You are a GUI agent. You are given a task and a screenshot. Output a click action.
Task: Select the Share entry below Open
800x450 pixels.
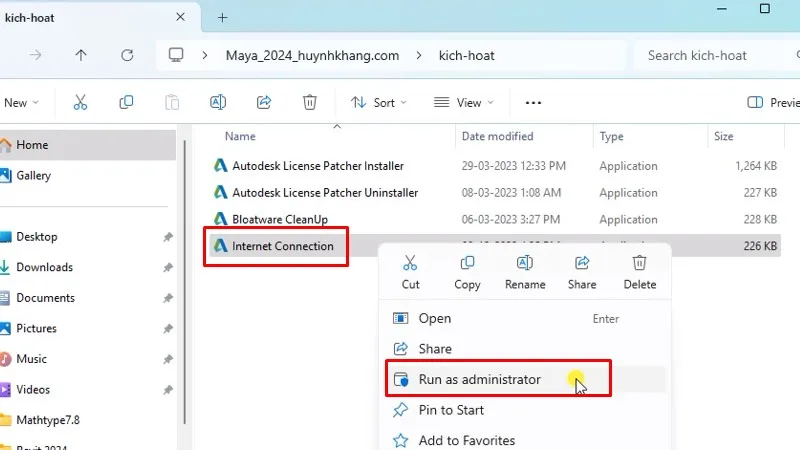coord(525,349)
